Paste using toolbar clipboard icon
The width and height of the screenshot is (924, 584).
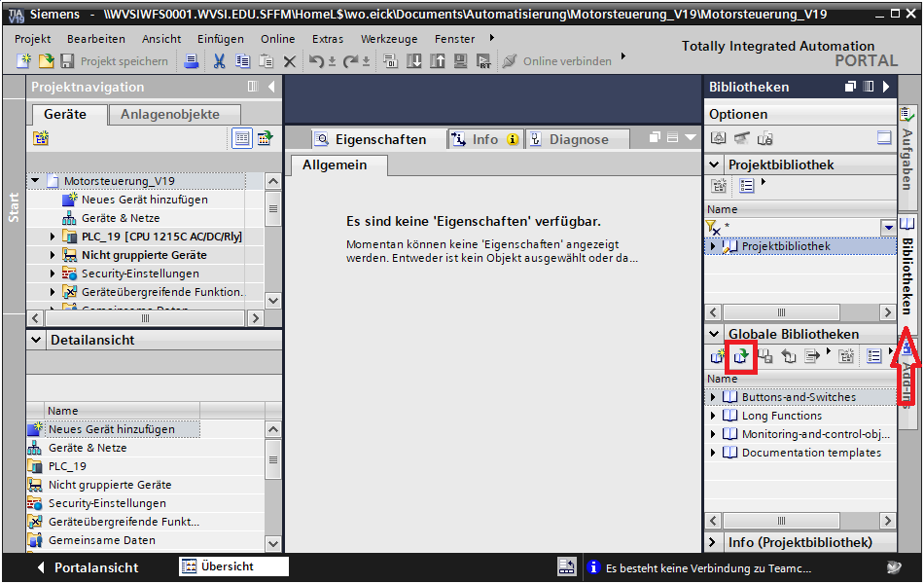pyautogui.click(x=266, y=60)
